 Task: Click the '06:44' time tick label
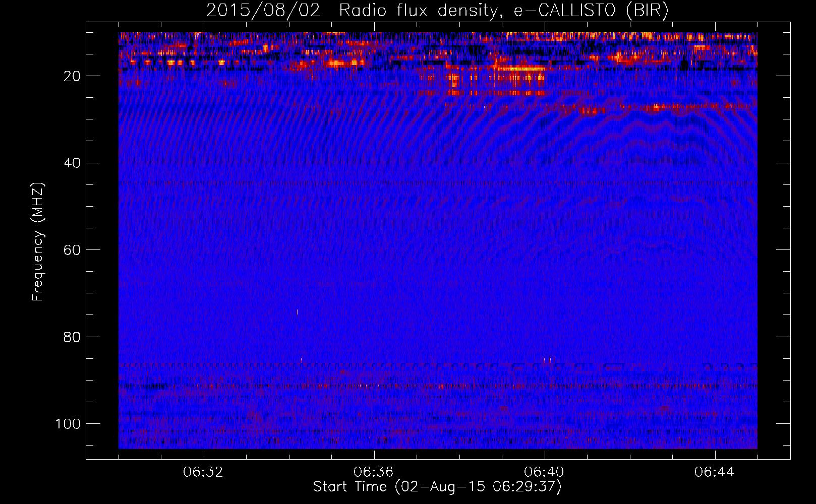[715, 472]
